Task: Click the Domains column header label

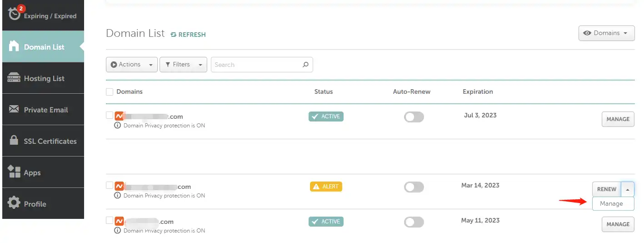Action: (130, 91)
